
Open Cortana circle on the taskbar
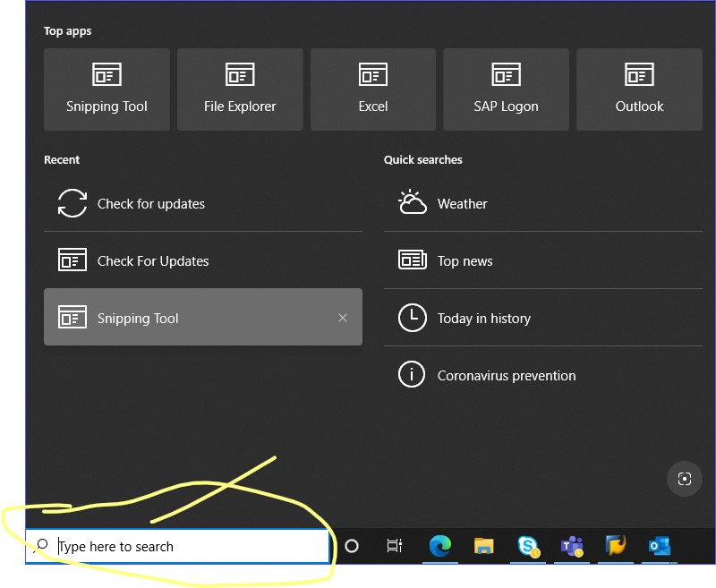[352, 546]
